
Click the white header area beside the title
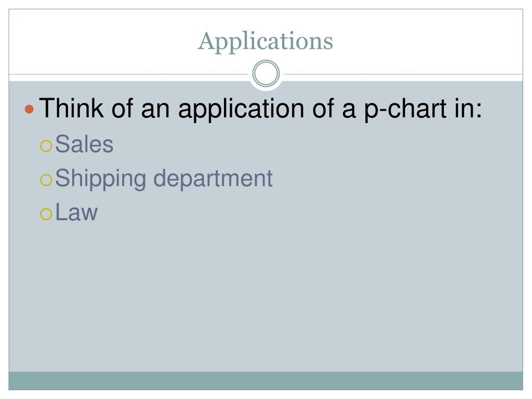pos(428,41)
